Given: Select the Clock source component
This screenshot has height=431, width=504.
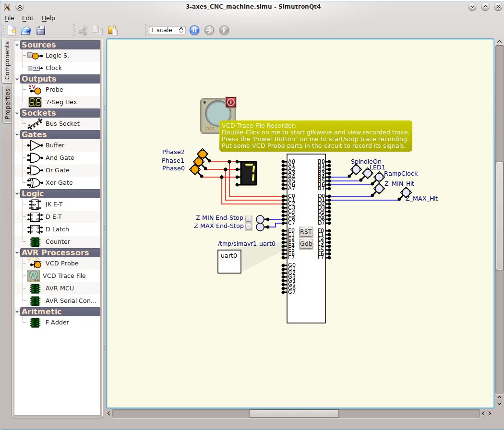Looking at the screenshot, I should (54, 68).
